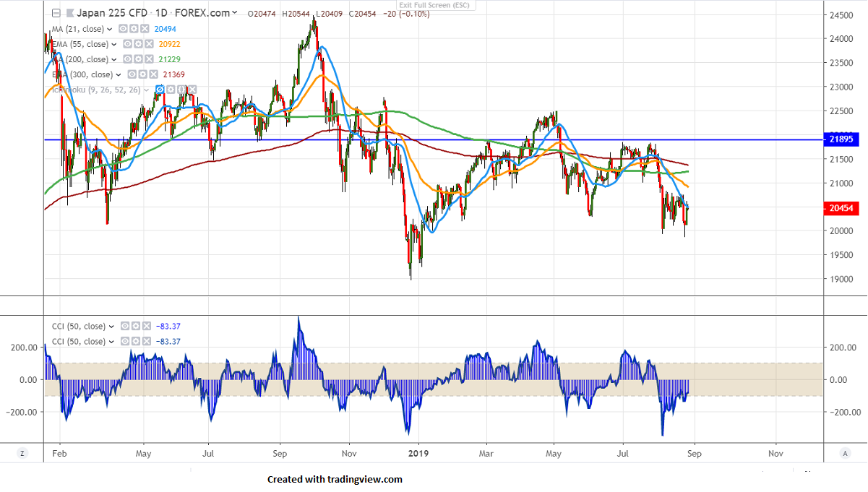
Task: Click the 2019 label on time axis
Action: click(419, 454)
